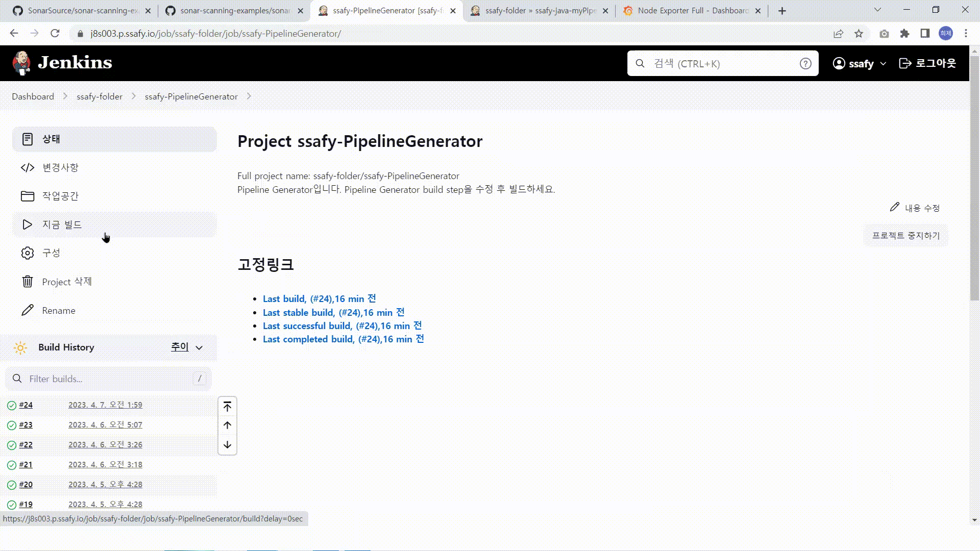
Task: Click build #24 success status icon
Action: coord(12,406)
